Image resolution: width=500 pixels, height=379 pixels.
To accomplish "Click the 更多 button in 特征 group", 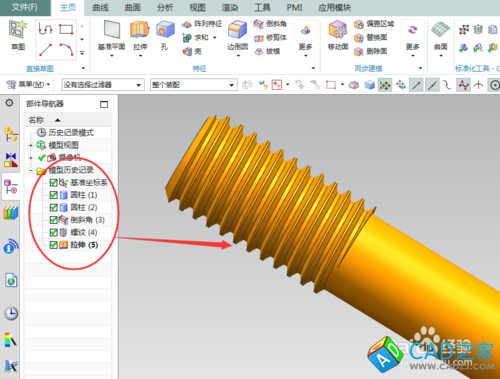I will pos(305,38).
